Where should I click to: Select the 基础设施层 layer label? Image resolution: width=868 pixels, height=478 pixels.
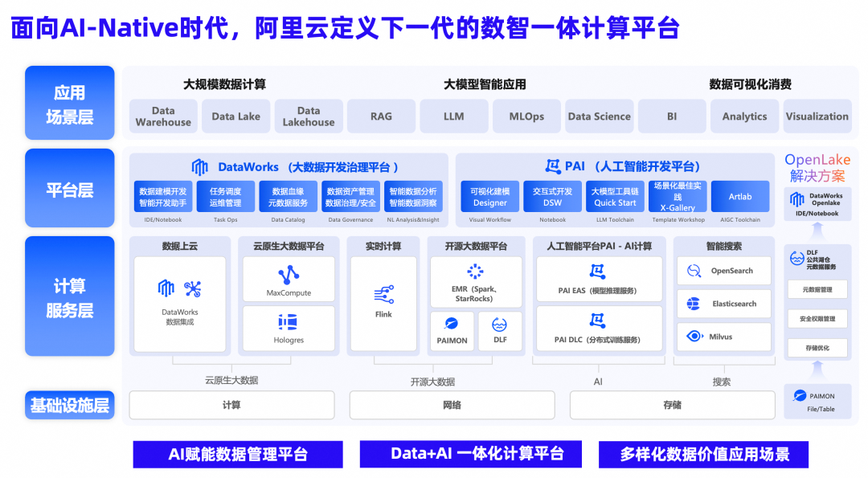click(x=70, y=405)
